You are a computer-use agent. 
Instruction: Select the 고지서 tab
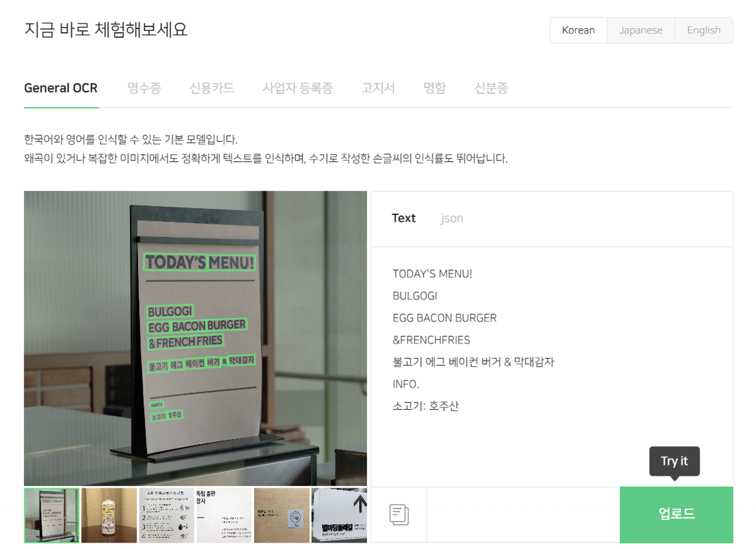coord(378,88)
